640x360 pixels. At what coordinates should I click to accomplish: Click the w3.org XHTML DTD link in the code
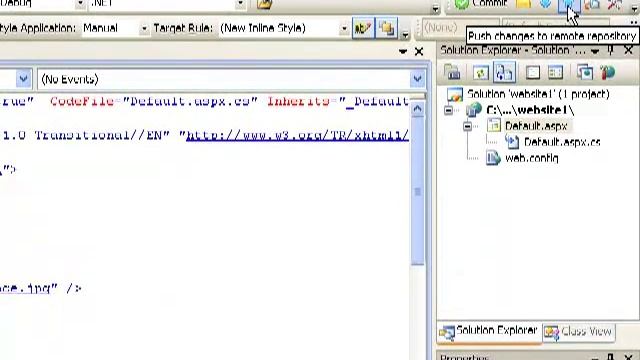tap(297, 136)
